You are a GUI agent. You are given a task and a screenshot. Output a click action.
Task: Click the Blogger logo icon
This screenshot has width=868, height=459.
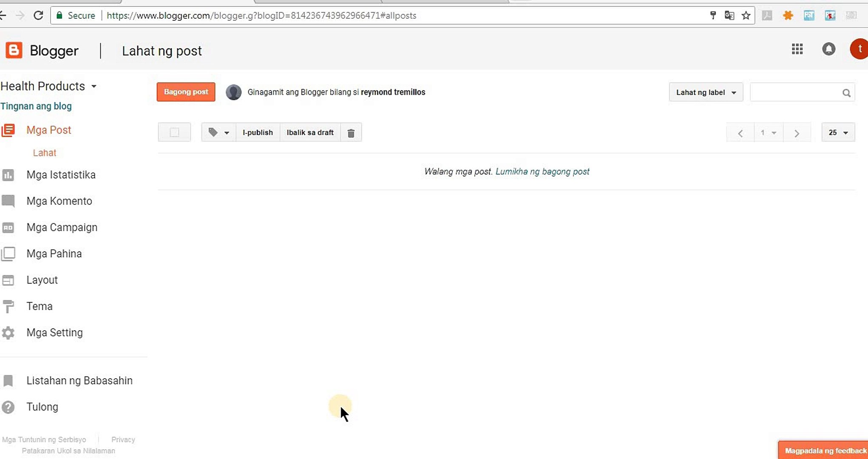coord(14,51)
